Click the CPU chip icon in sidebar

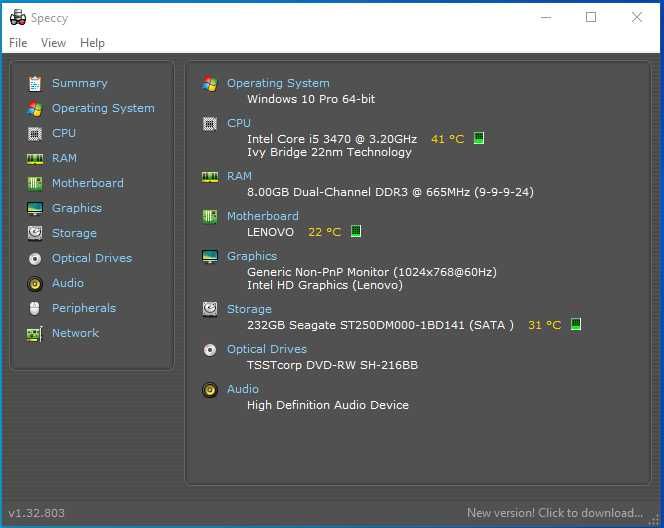coord(35,134)
